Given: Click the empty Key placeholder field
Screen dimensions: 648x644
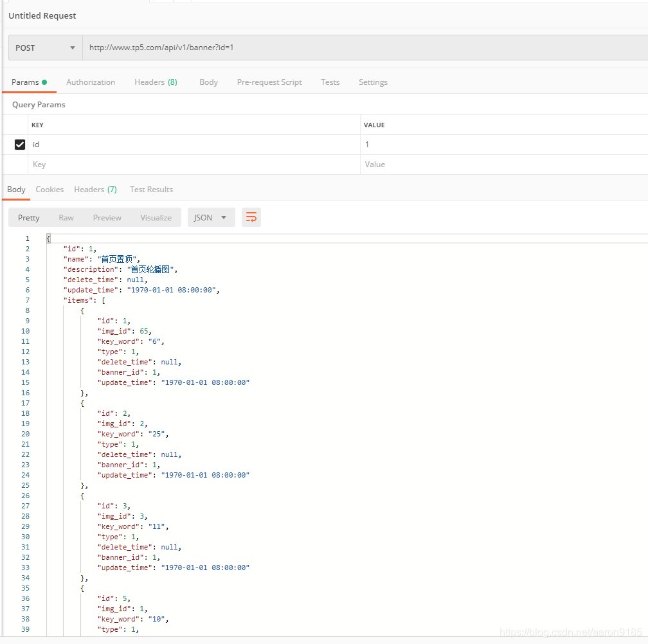Looking at the screenshot, I should pos(194,165).
